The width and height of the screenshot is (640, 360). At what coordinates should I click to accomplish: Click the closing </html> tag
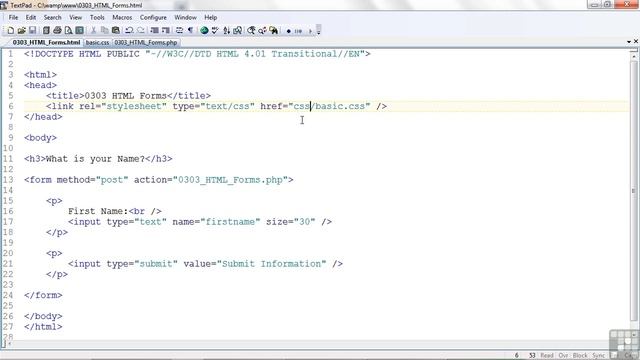pyautogui.click(x=43, y=327)
